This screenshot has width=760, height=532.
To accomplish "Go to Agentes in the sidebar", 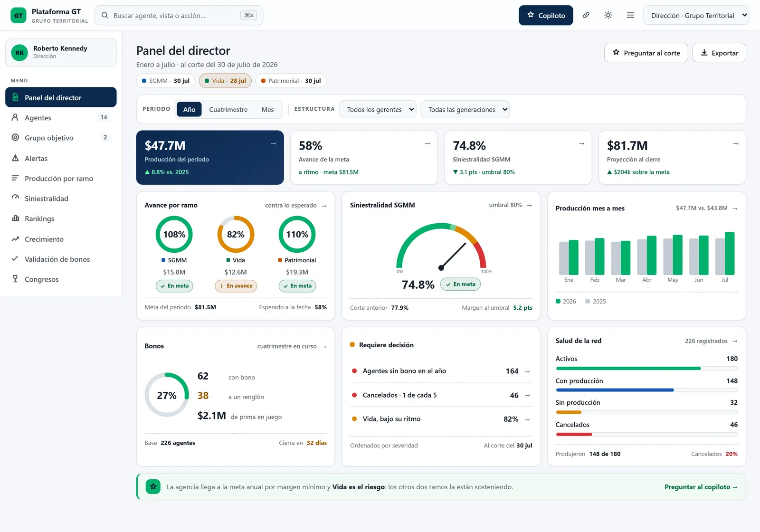I will point(61,117).
